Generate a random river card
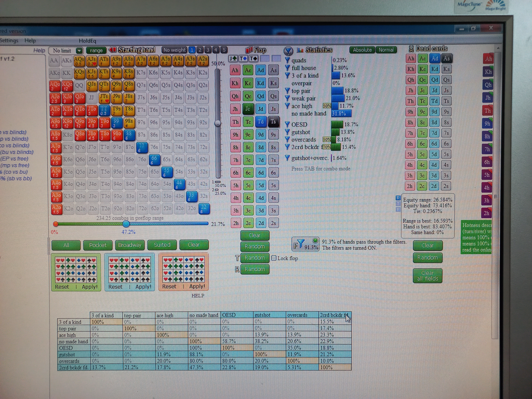Screen dimensions: 532x399 click(x=255, y=269)
